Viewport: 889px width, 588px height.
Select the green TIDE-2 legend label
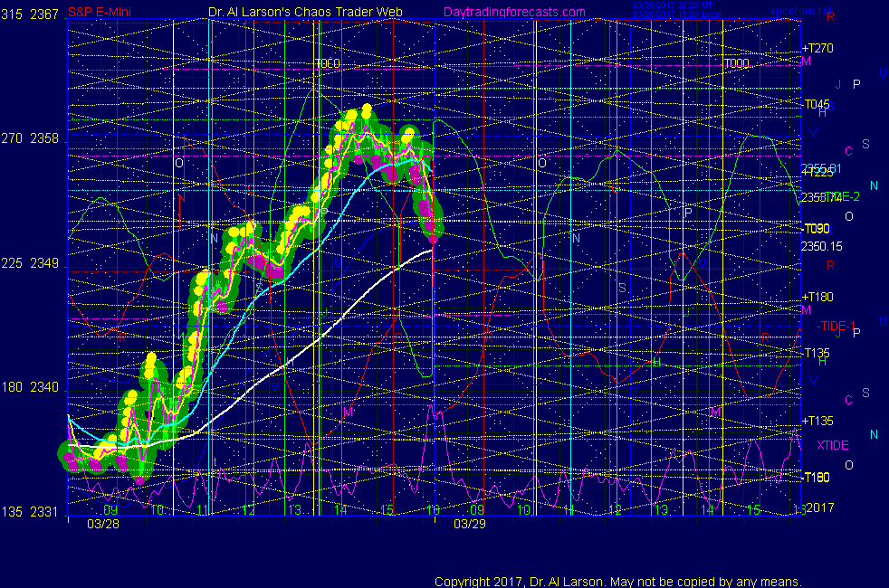click(x=842, y=196)
